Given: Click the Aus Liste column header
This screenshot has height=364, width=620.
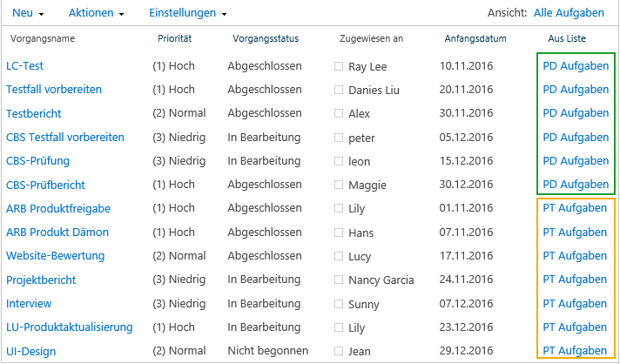Looking at the screenshot, I should point(567,38).
